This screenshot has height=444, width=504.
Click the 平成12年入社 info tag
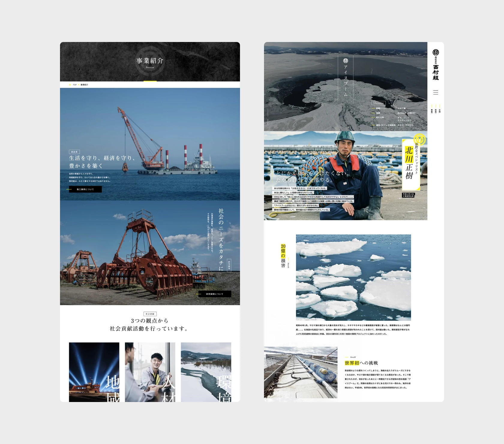[x=408, y=195]
